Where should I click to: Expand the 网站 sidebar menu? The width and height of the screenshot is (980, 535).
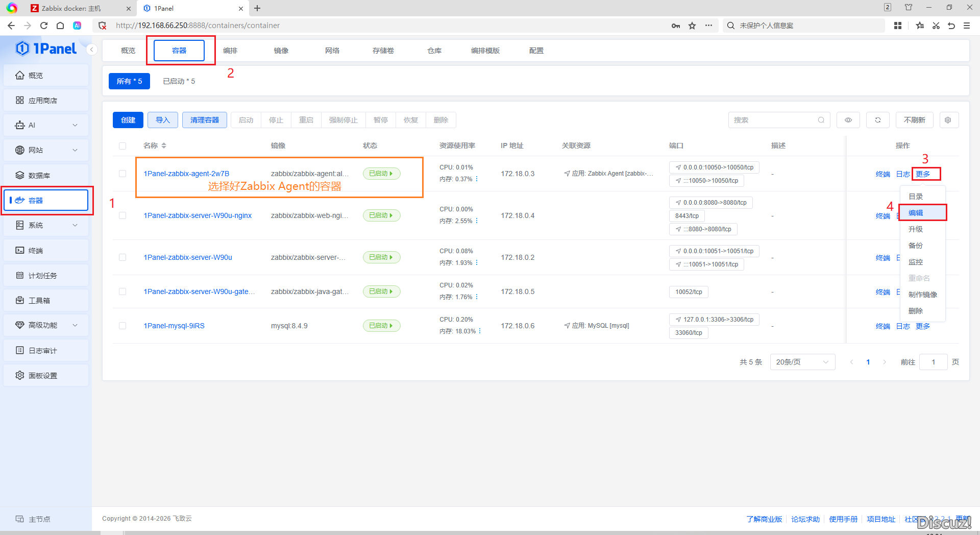46,150
